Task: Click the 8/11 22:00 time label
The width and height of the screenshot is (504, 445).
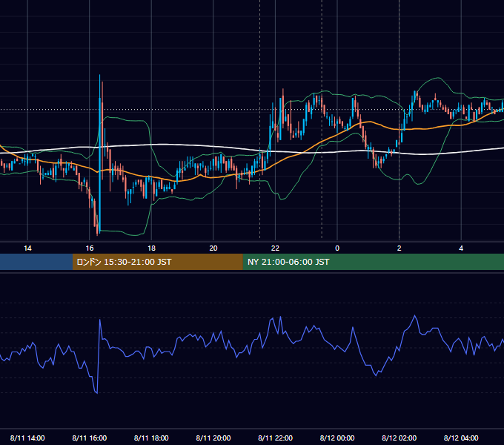Action: click(x=275, y=438)
